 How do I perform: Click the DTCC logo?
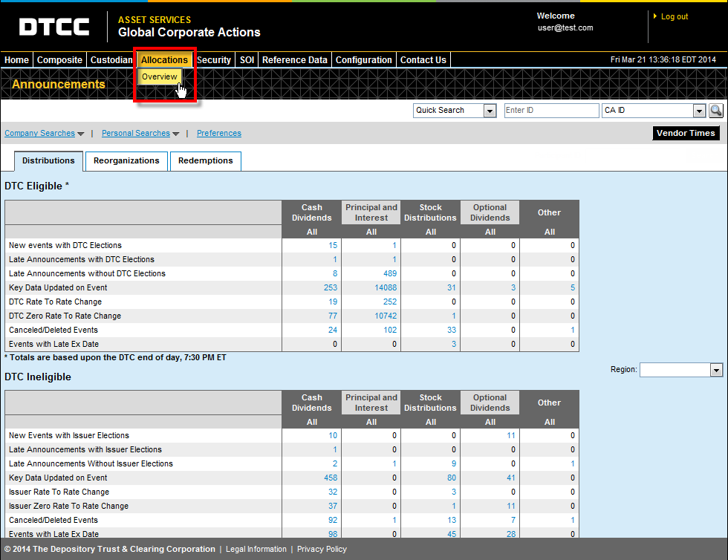point(54,27)
